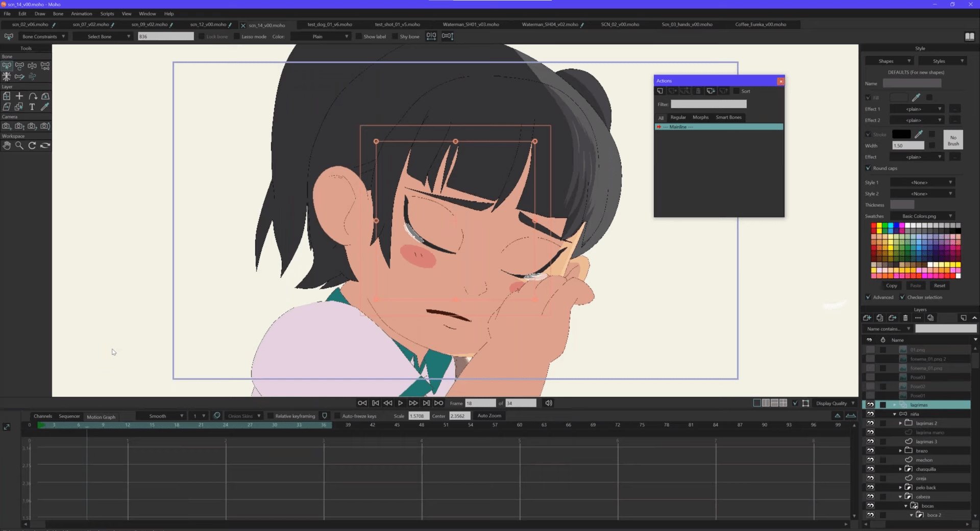Click the Copy button below the swatches
Viewport: 980px width, 531px height.
point(892,286)
